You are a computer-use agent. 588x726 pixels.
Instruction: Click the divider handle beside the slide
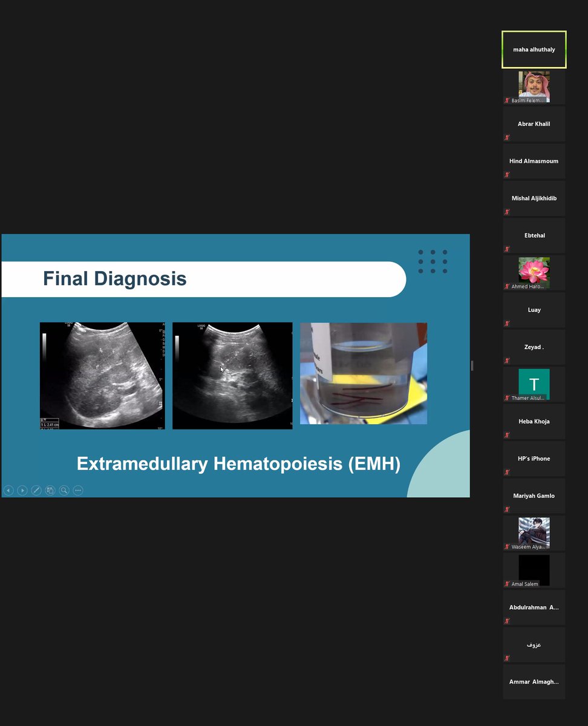point(472,365)
